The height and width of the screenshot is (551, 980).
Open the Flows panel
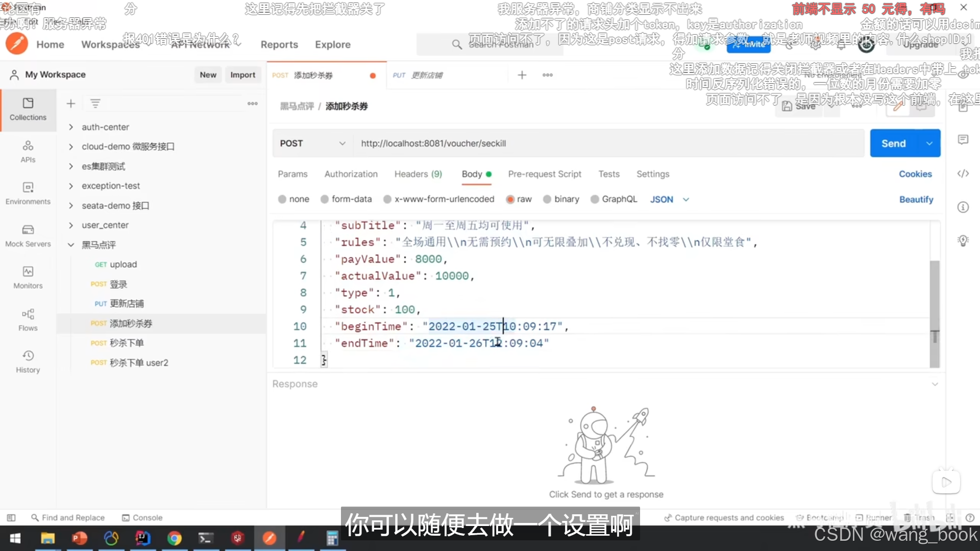click(28, 319)
